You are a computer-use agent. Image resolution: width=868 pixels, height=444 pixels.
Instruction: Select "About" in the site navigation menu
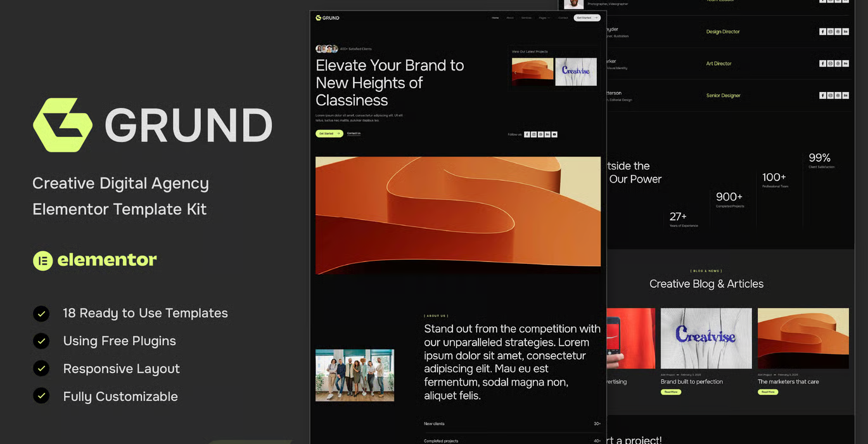(510, 18)
